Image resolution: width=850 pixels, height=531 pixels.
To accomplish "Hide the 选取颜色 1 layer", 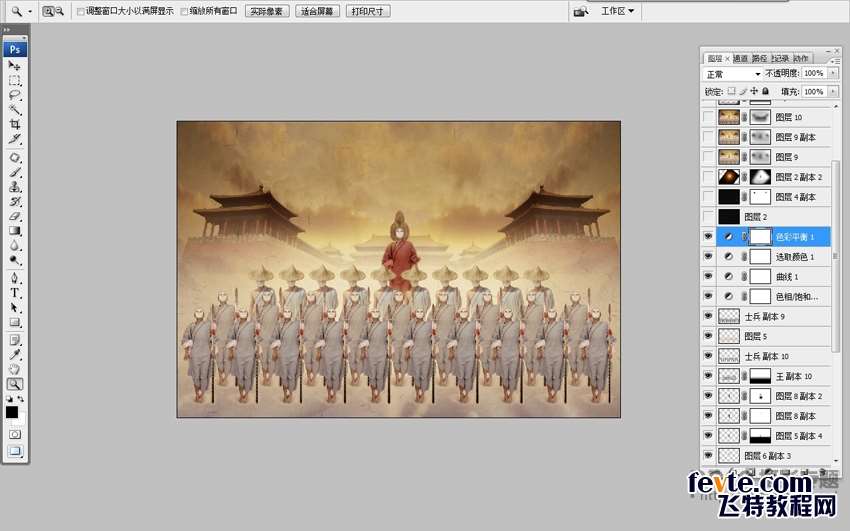I will 708,256.
